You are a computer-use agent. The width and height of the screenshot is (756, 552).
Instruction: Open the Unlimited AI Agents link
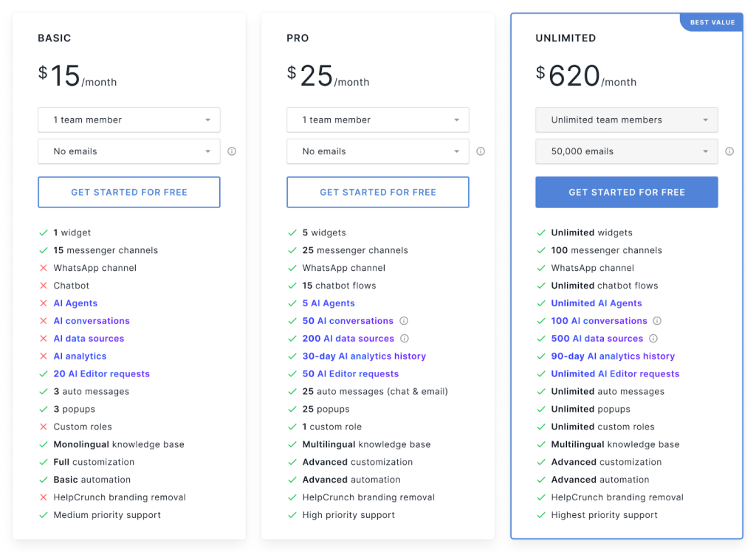[596, 303]
